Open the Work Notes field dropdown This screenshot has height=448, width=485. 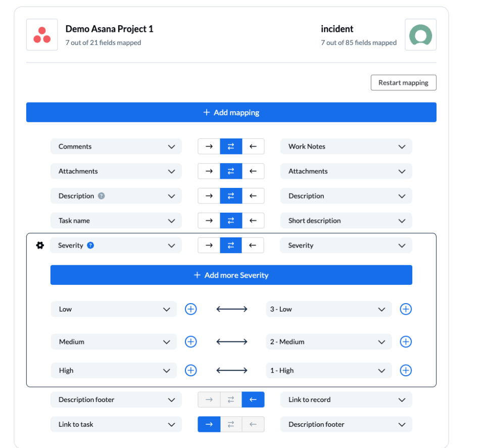[x=402, y=146]
